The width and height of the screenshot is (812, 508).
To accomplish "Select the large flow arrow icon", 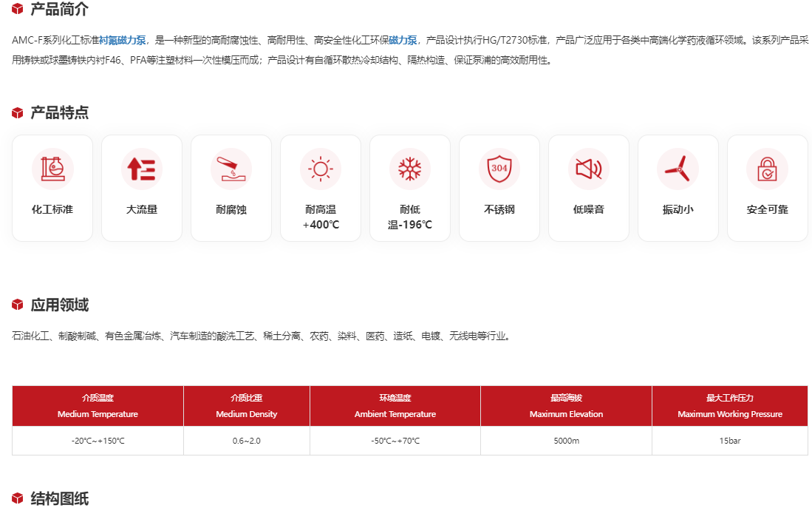I will 142,169.
